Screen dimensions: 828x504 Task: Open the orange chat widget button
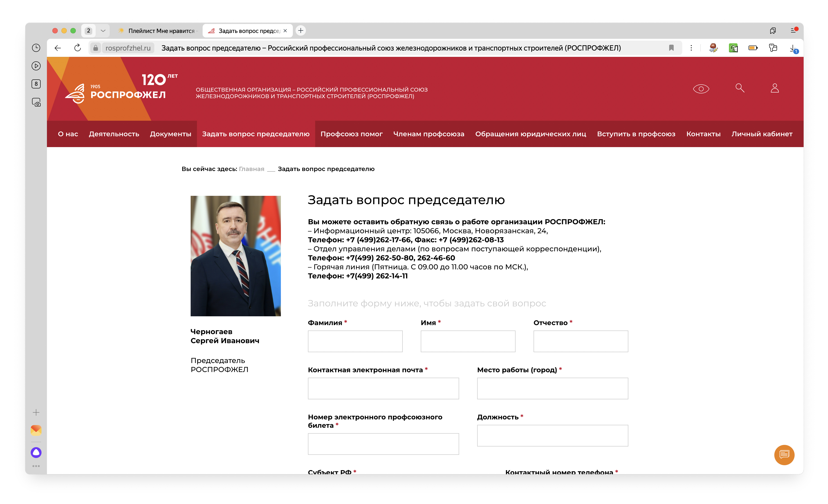tap(784, 455)
